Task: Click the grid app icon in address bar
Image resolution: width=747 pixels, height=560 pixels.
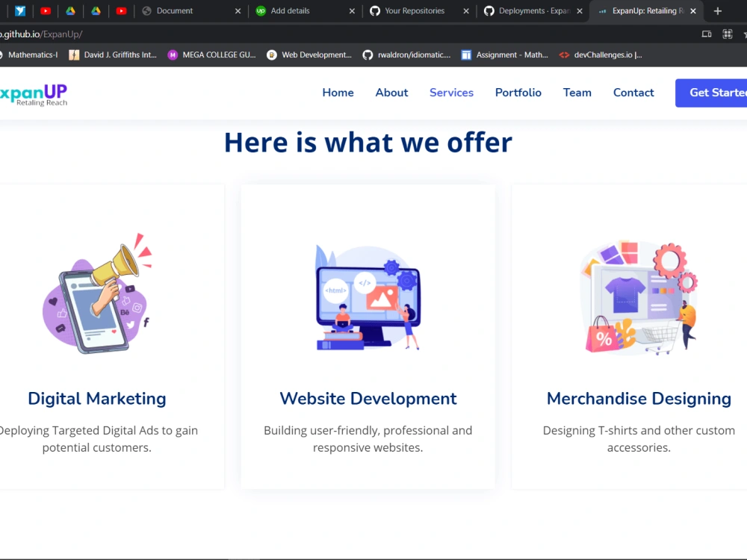Action: (728, 34)
